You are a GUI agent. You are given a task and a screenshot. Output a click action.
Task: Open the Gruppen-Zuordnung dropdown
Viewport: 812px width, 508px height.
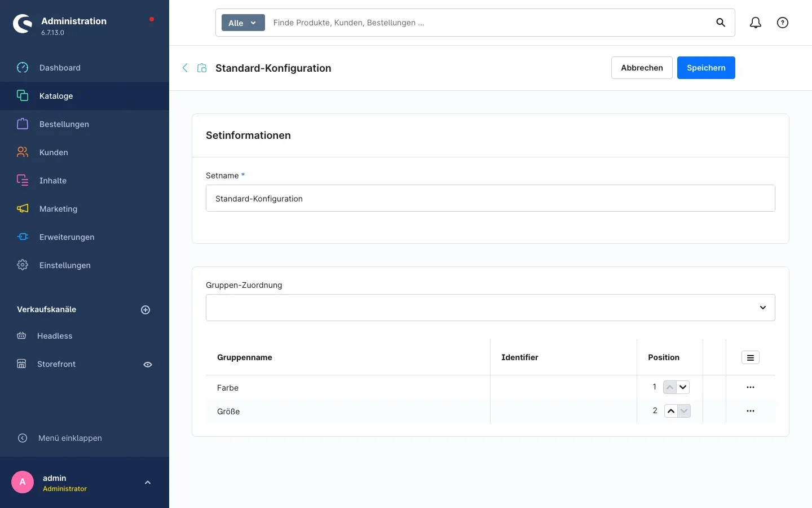491,308
